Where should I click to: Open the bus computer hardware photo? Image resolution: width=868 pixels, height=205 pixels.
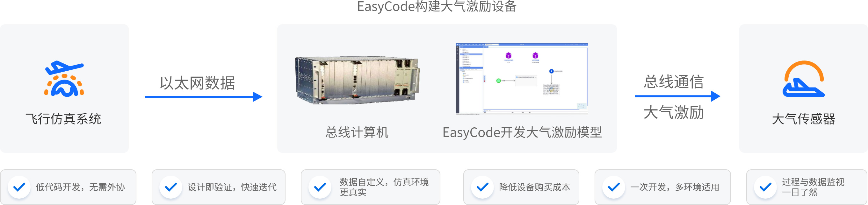[357, 80]
